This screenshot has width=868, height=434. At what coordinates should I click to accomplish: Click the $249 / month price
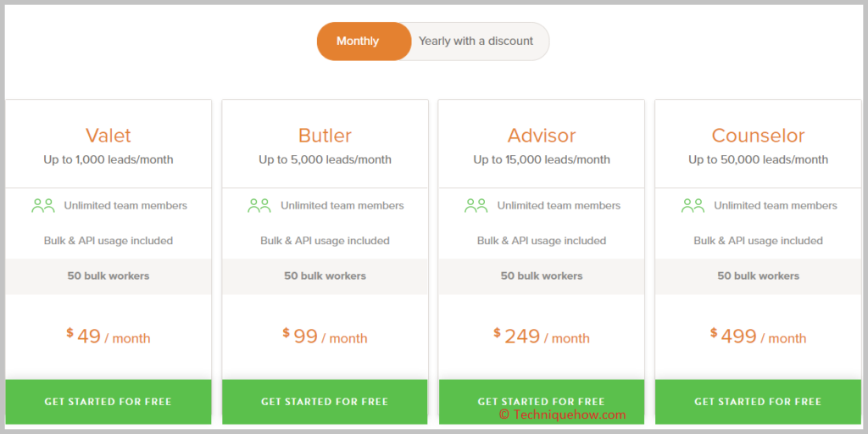542,336
